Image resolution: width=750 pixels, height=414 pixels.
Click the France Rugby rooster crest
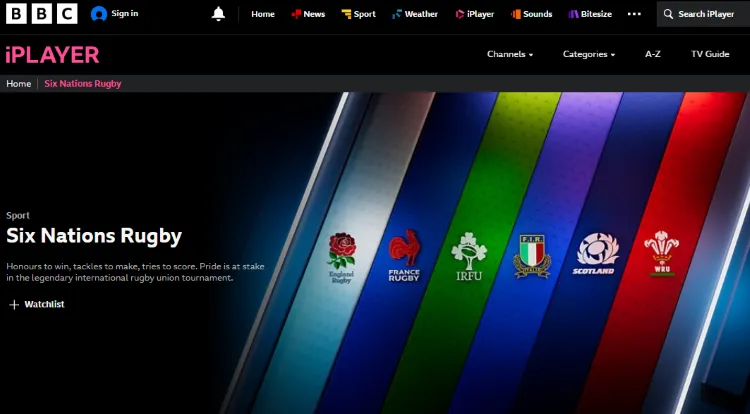tap(404, 255)
